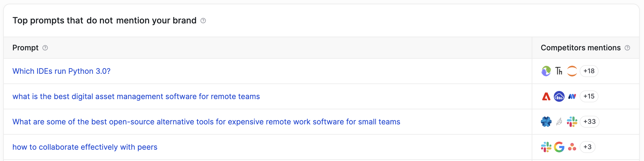This screenshot has width=644, height=161.
Task: Click the Asana logo icon
Action: [572, 147]
